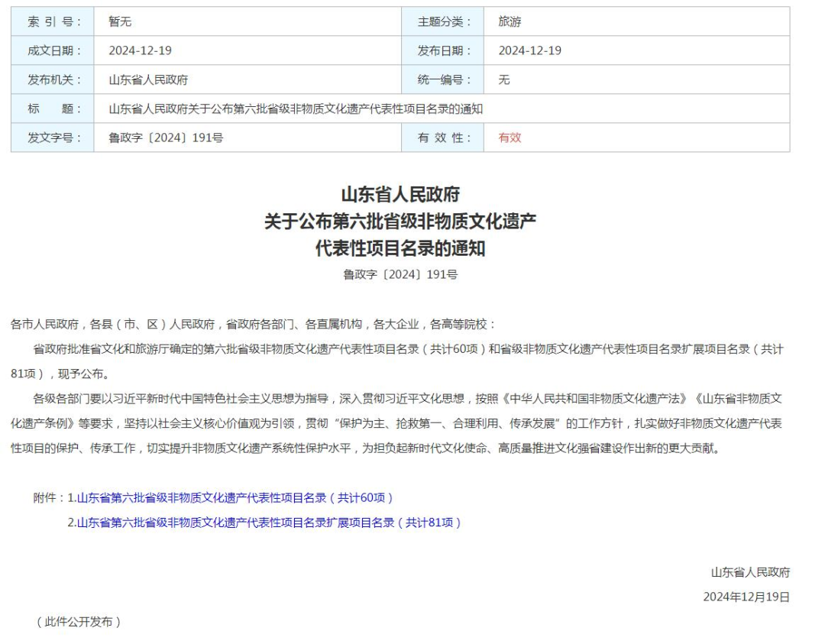
Task: Open attachment 1 list of 60 items
Action: [x=235, y=498]
